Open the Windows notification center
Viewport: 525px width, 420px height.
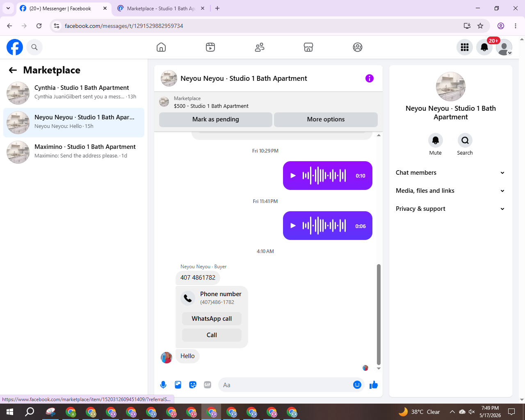tap(511, 412)
